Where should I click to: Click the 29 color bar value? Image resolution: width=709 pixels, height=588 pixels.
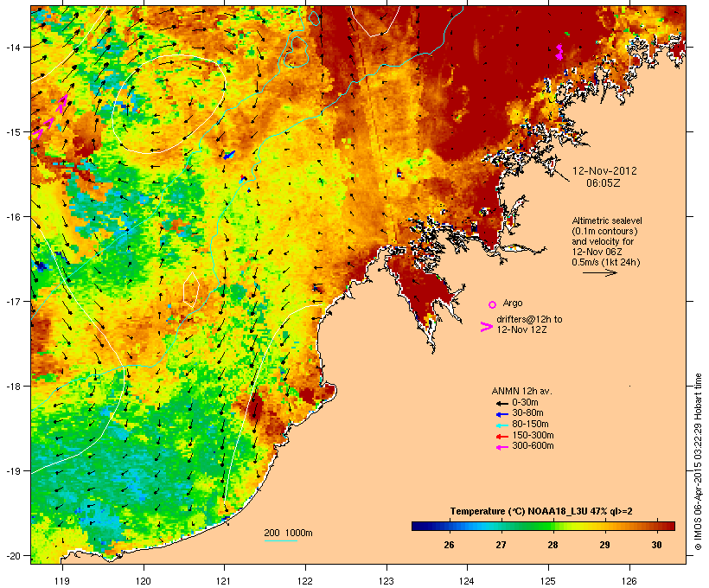click(x=604, y=545)
